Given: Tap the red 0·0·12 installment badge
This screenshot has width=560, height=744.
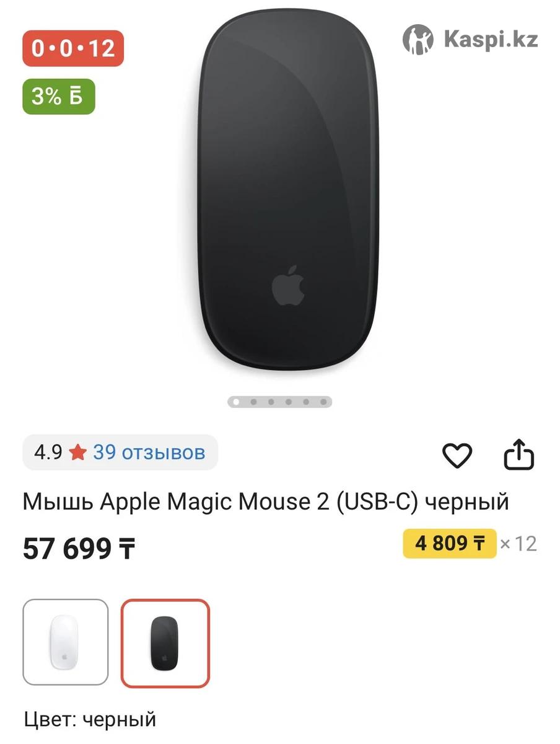Looking at the screenshot, I should point(73,48).
